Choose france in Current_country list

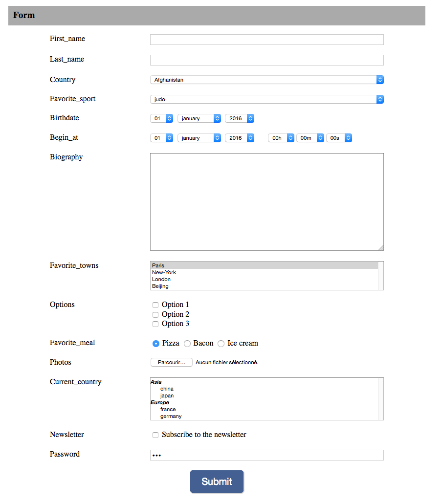[x=168, y=409]
